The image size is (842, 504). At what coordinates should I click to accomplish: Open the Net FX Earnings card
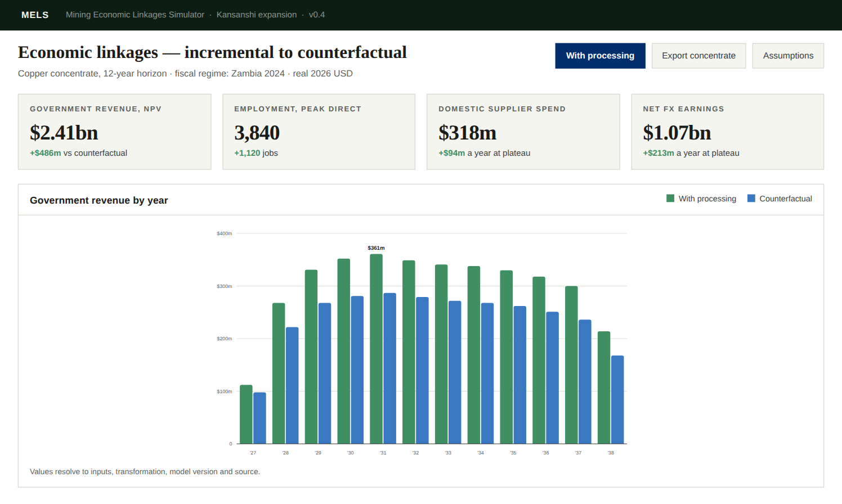728,132
